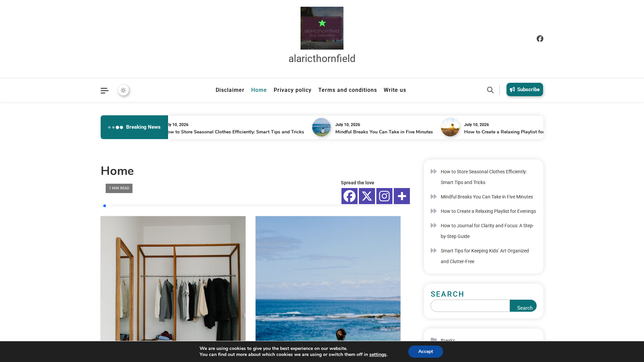Viewport: 644px width, 362px height.
Task: Open ticker headline Store Seasonal Clothes Efficiently
Action: (x=236, y=132)
